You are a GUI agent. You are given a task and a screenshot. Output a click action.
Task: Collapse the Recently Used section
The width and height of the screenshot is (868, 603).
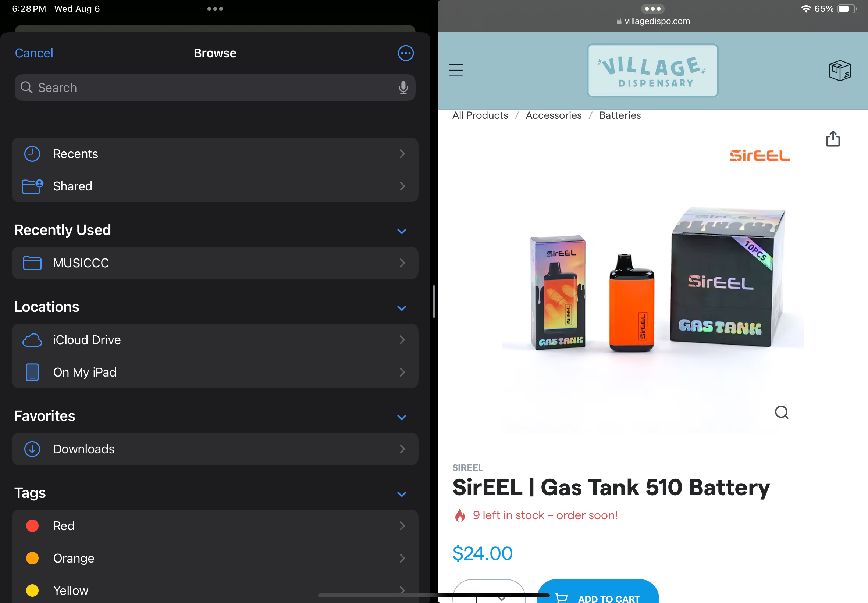tap(402, 231)
